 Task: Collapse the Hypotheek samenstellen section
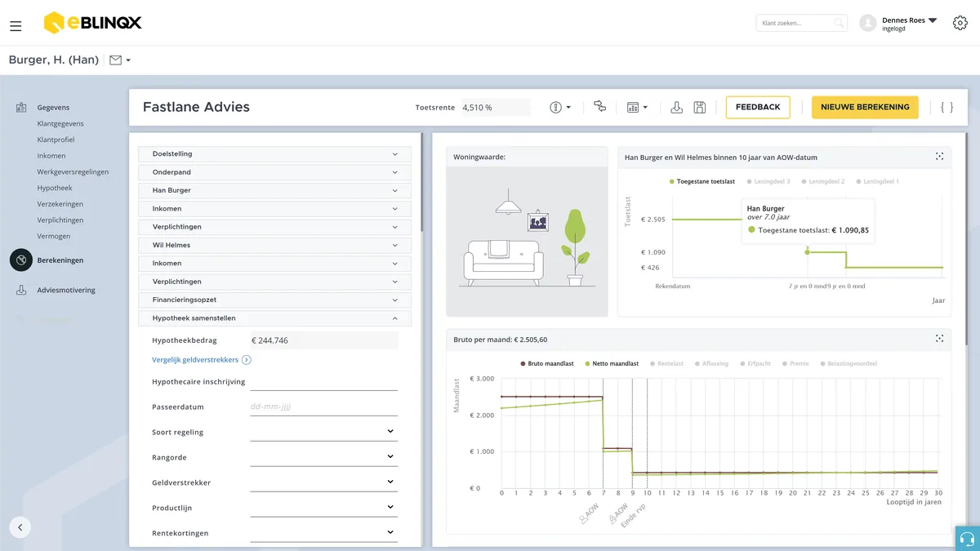(x=275, y=318)
